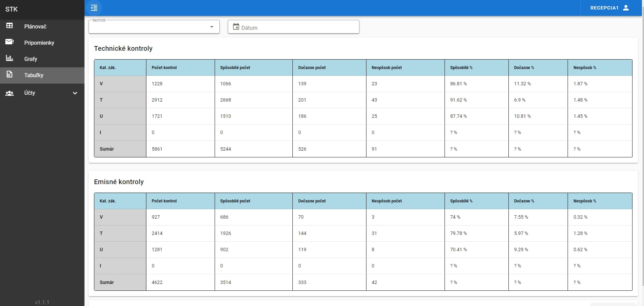Open the technik dropdown arrow
The width and height of the screenshot is (644, 306).
(212, 27)
